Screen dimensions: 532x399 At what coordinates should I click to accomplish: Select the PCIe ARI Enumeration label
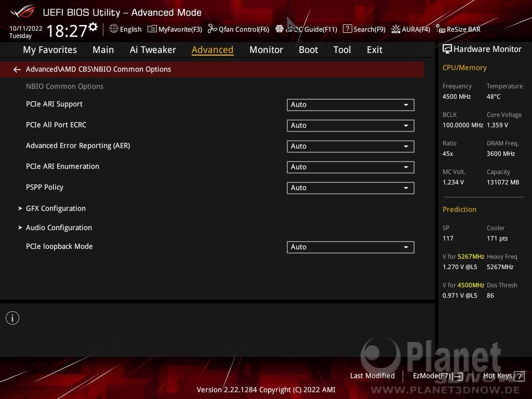[x=63, y=166]
